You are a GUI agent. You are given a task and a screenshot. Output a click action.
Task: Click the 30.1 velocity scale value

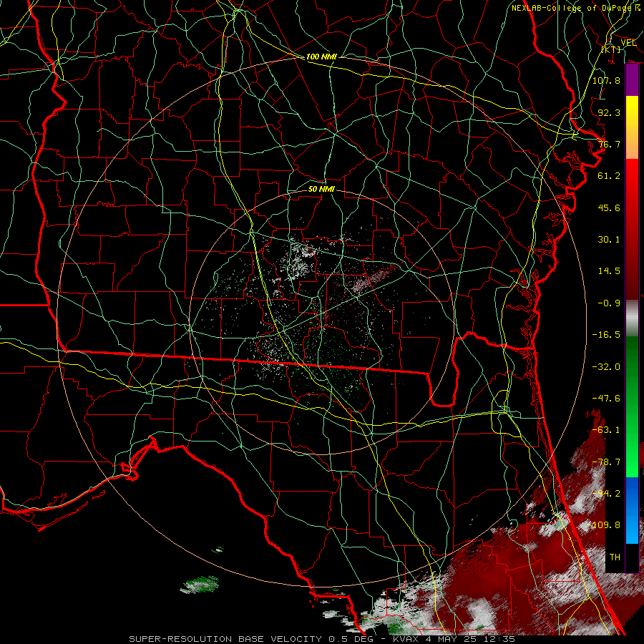tap(609, 240)
